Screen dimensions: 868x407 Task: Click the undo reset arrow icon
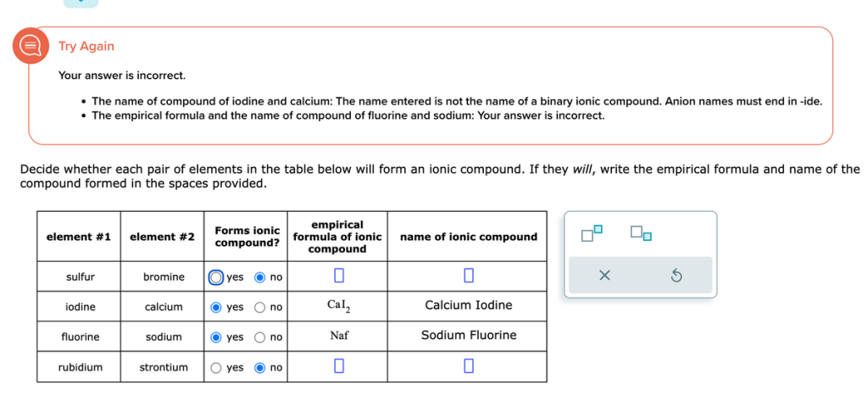point(676,276)
